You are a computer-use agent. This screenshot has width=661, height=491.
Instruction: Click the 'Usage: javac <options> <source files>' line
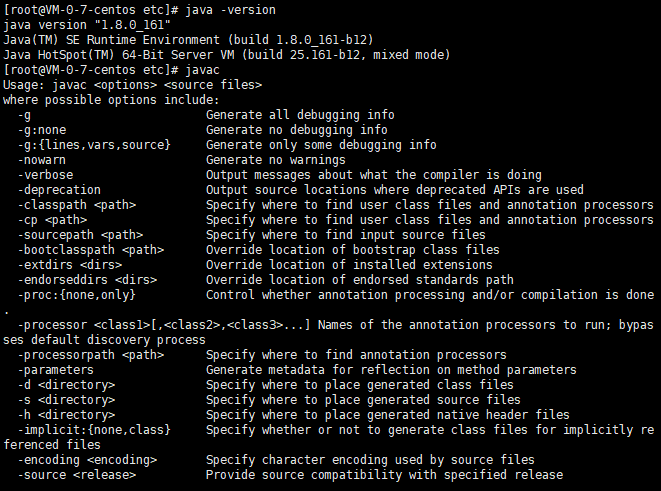point(132,85)
